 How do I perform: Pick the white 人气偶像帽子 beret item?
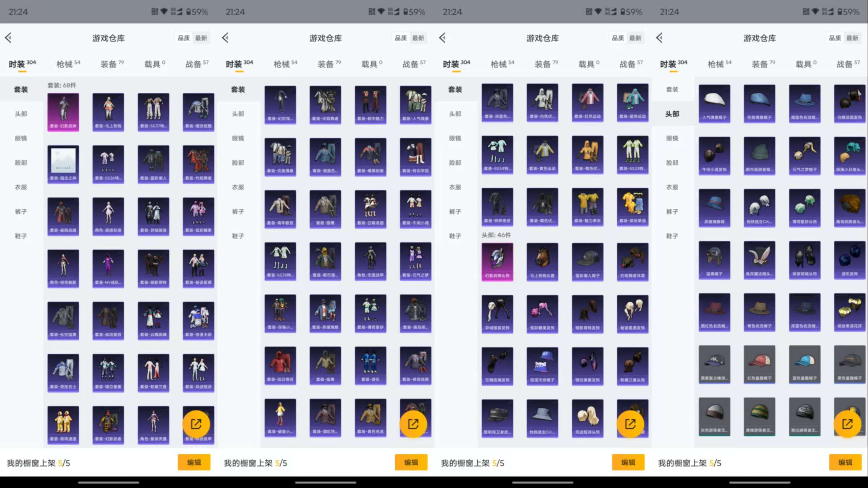714,103
